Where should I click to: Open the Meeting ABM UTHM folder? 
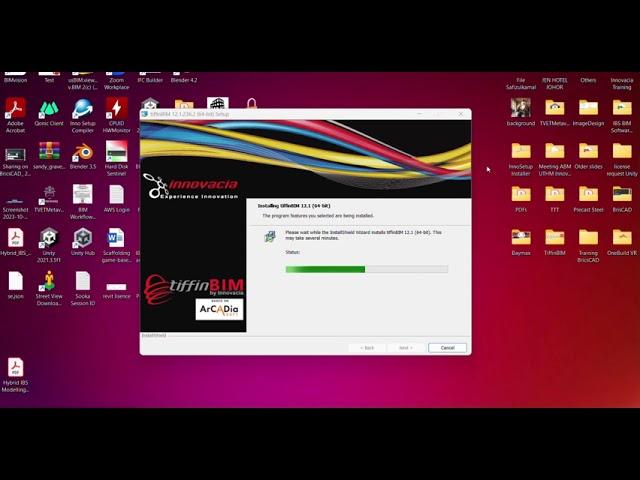click(554, 159)
